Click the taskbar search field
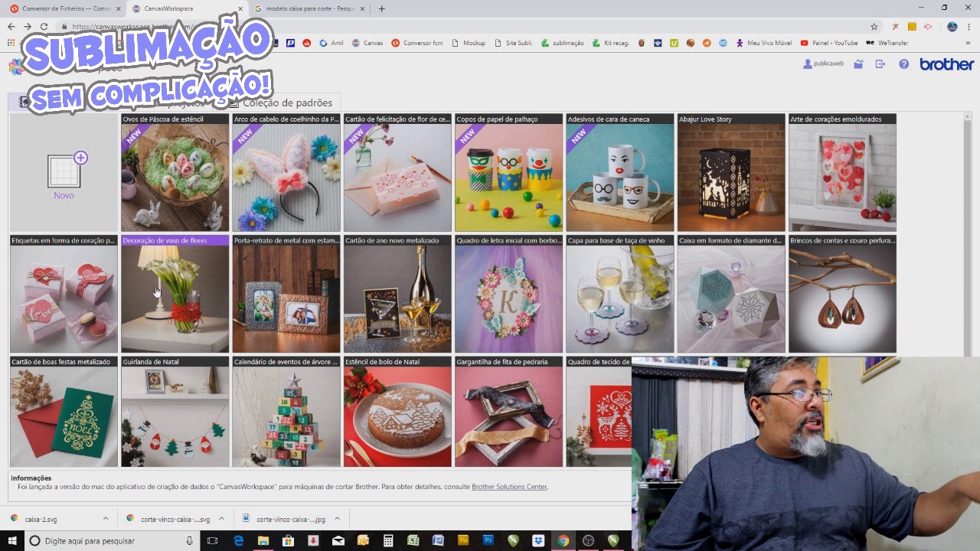The image size is (980, 551). tap(113, 541)
